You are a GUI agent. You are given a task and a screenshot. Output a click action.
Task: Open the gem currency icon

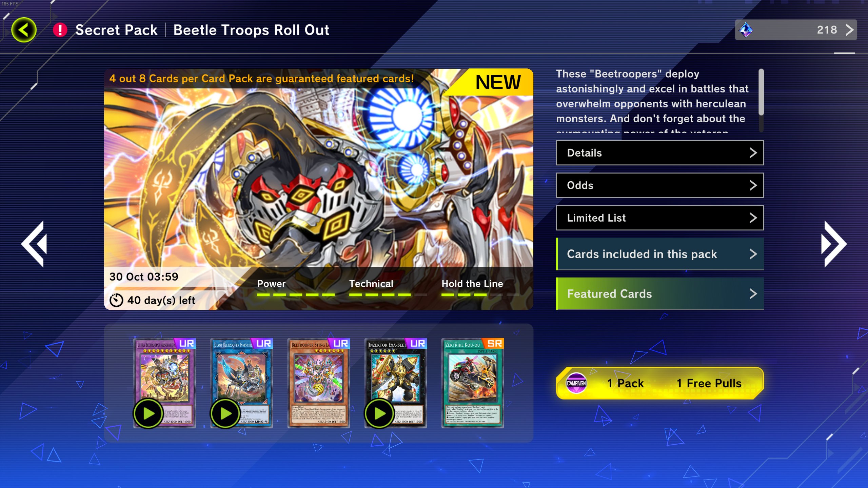[x=746, y=30]
